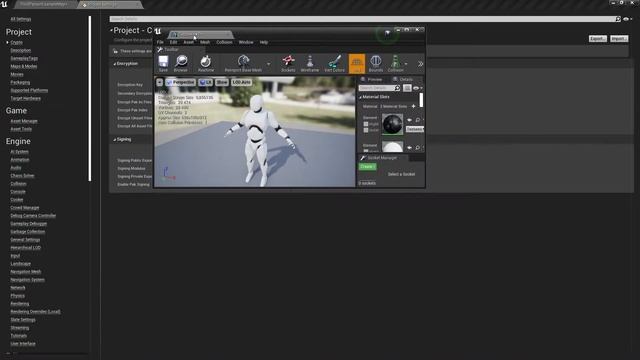640x360 pixels.
Task: Open Rendering engine settings
Action: click(20, 304)
